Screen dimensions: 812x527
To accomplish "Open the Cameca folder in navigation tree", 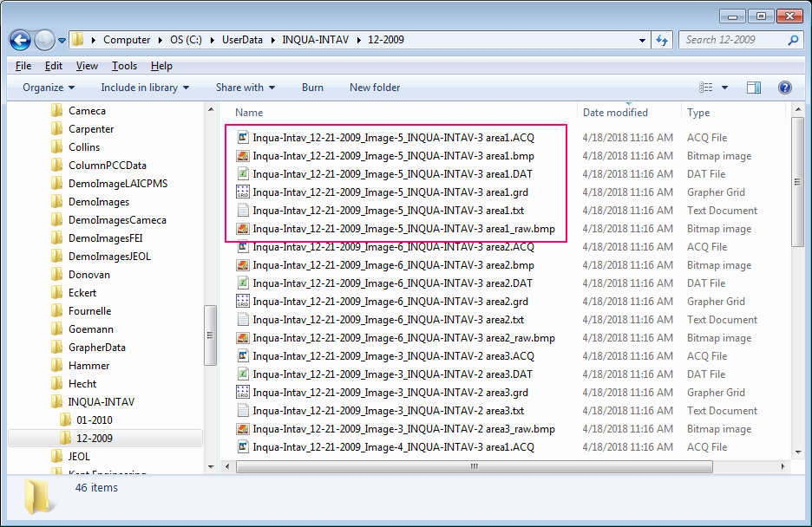I will [x=87, y=111].
